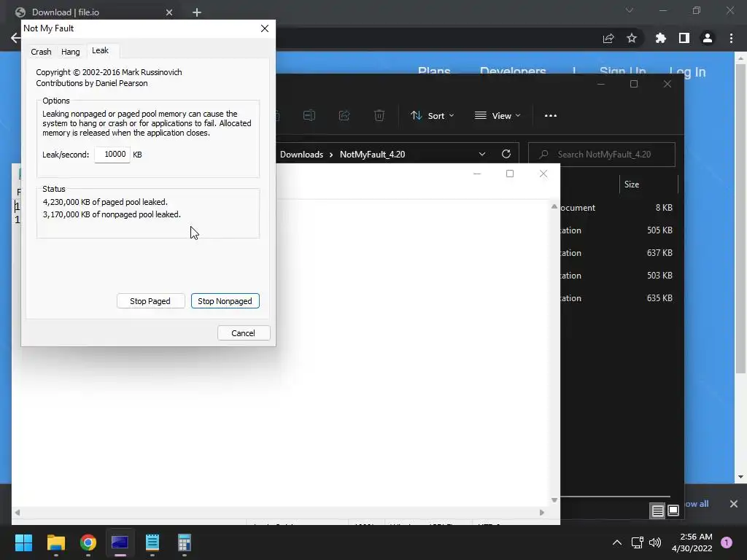Open the network status tray icon
The image size is (747, 560).
click(x=638, y=542)
